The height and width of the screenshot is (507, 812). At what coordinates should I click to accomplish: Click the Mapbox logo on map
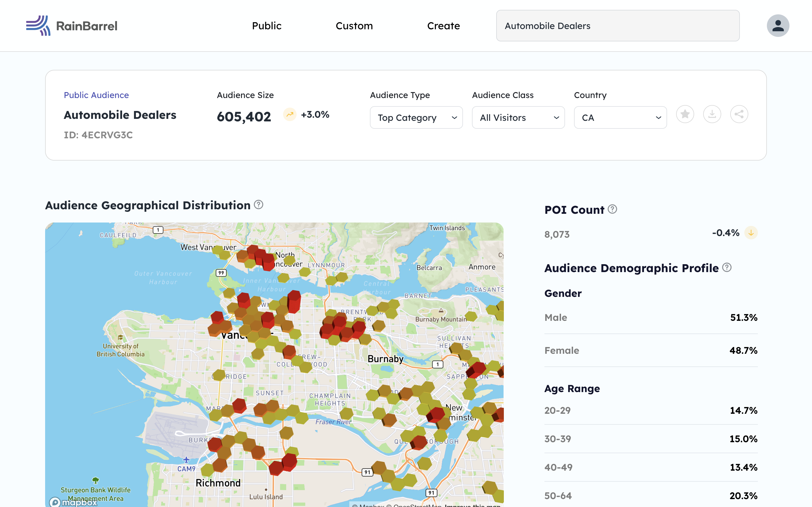pyautogui.click(x=73, y=502)
